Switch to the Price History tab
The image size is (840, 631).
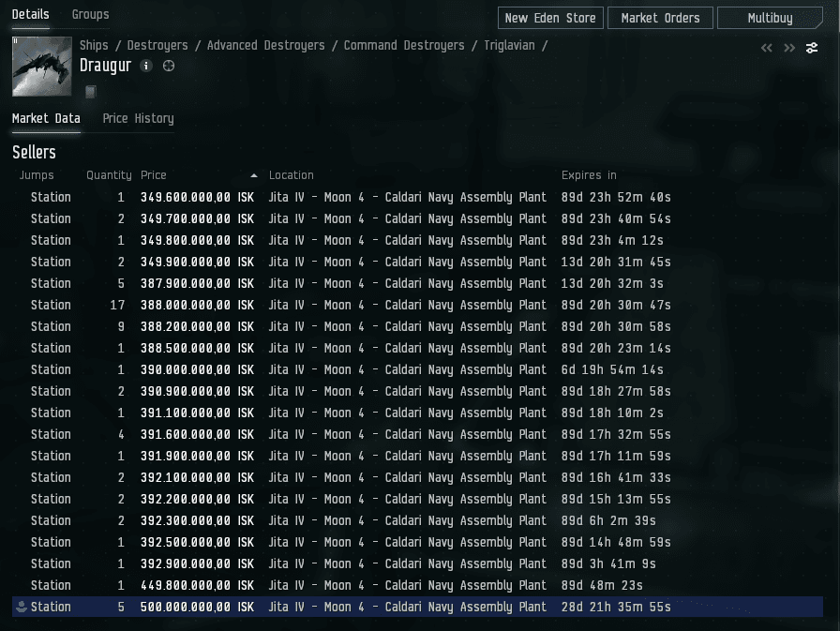pyautogui.click(x=138, y=118)
